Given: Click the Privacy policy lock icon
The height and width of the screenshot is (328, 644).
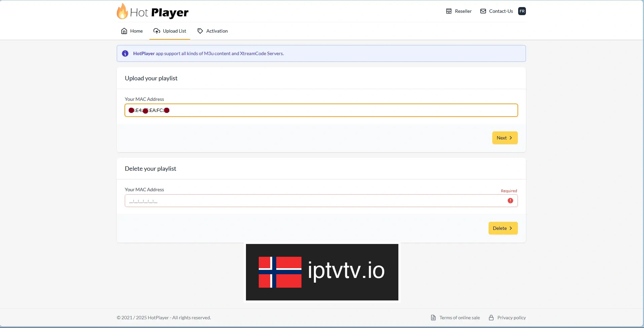Looking at the screenshot, I should [491, 318].
